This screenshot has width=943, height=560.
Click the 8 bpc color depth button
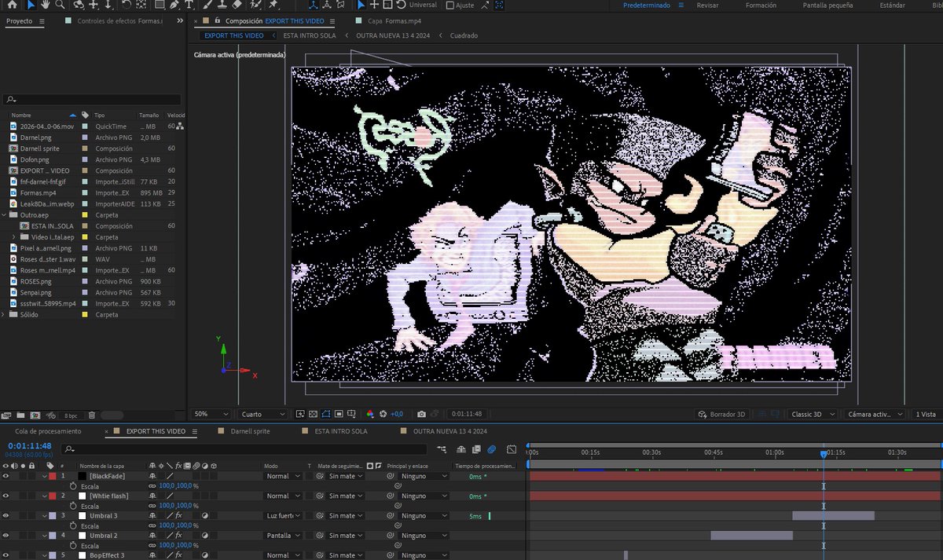(x=71, y=415)
